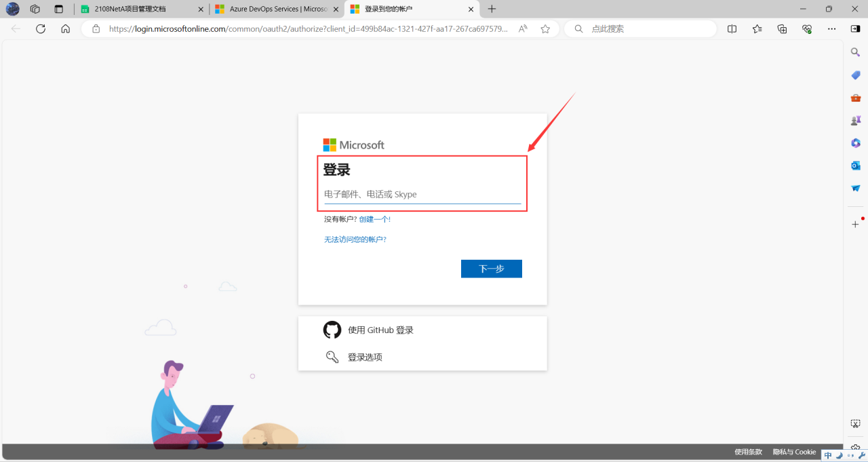The image size is (868, 462).
Task: Open the workspaces icon in title bar
Action: [35, 9]
